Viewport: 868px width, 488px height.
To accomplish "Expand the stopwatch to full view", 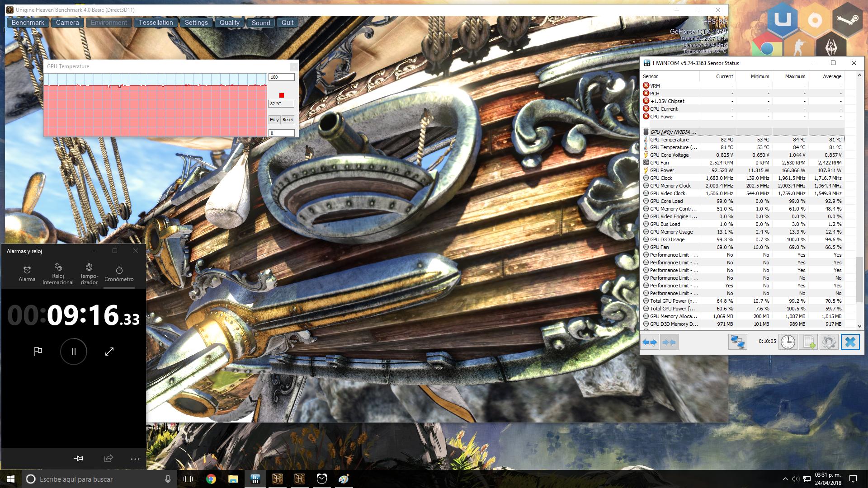I will click(x=109, y=351).
